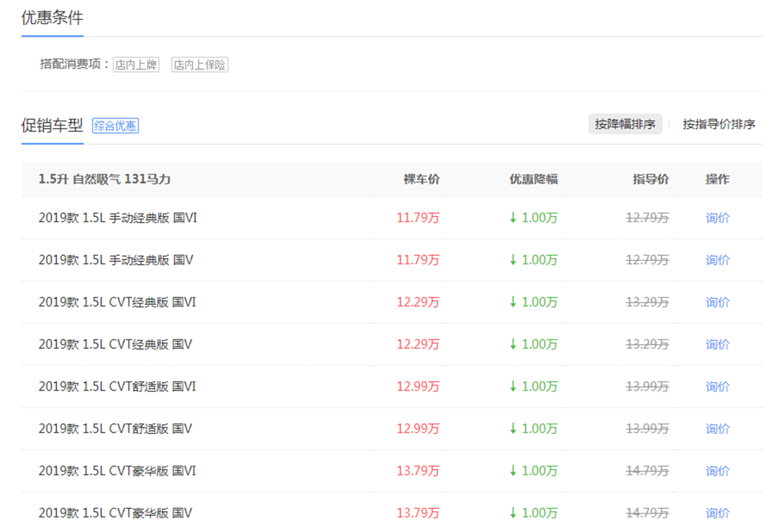Open the 优惠条件 tab heading
The image size is (779, 532).
(x=52, y=17)
